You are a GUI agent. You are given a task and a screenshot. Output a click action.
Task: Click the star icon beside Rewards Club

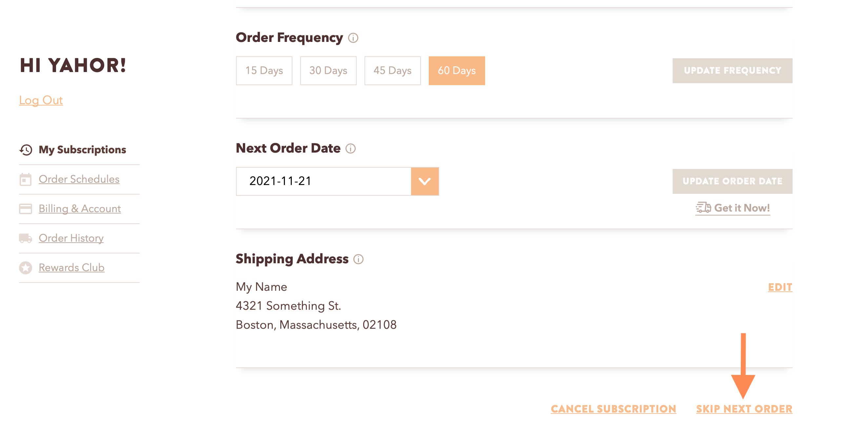tap(25, 267)
